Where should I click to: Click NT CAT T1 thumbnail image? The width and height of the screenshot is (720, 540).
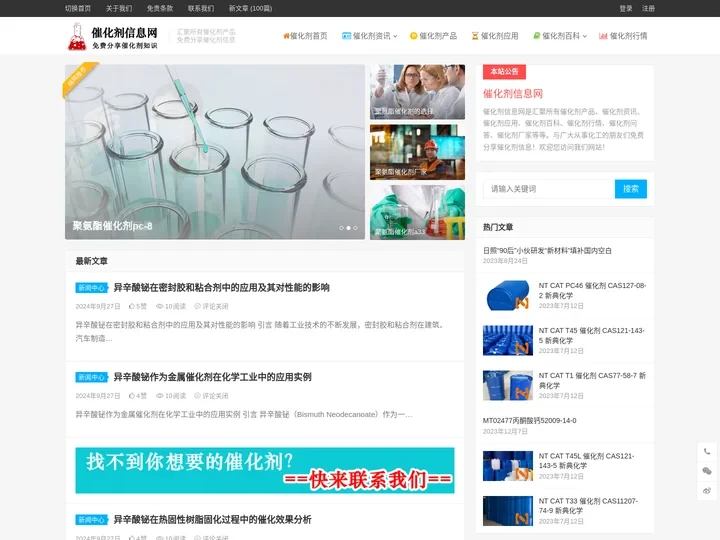[508, 385]
